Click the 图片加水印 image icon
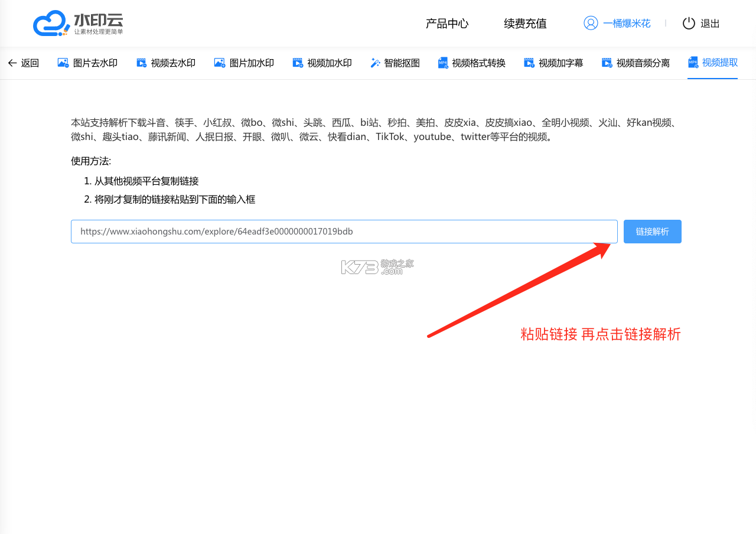756x534 pixels. [220, 63]
